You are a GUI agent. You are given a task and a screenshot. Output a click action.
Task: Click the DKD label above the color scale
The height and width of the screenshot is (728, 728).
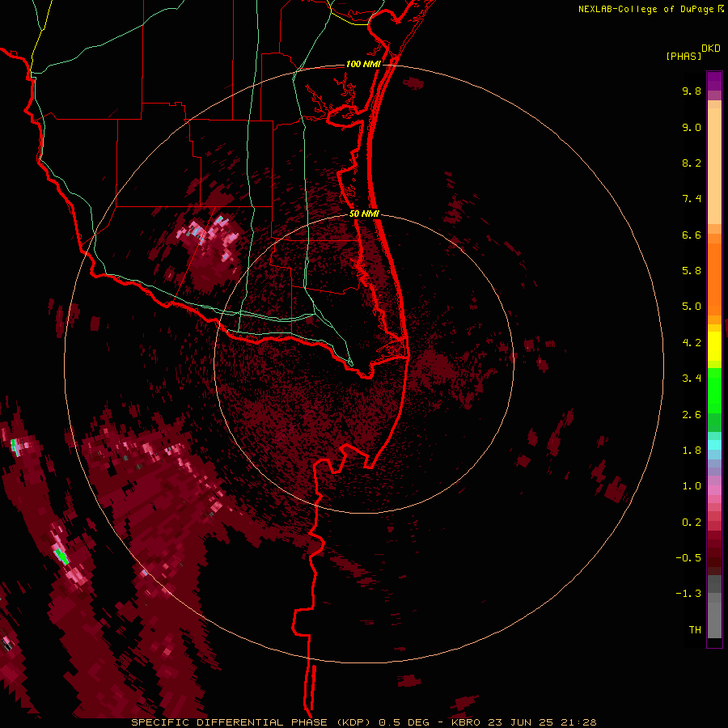[711, 49]
